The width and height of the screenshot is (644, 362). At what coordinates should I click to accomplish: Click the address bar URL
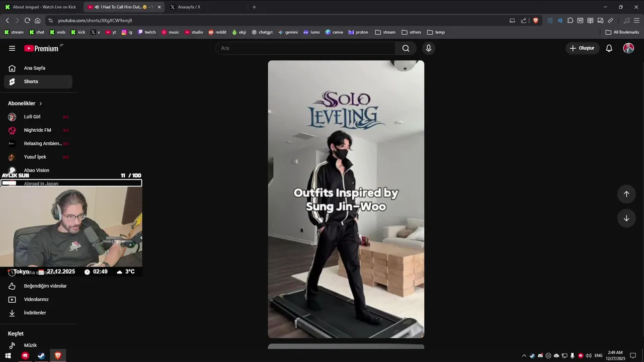point(95,21)
